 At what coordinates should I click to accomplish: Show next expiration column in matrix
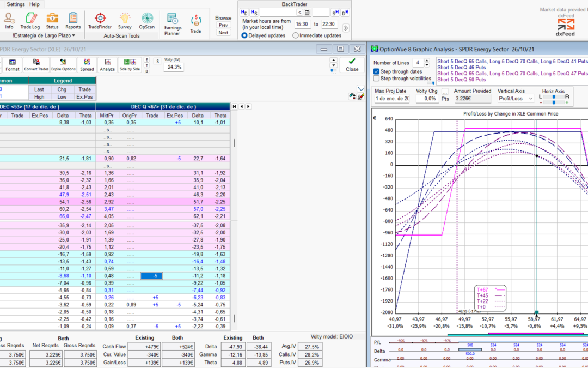[248, 107]
